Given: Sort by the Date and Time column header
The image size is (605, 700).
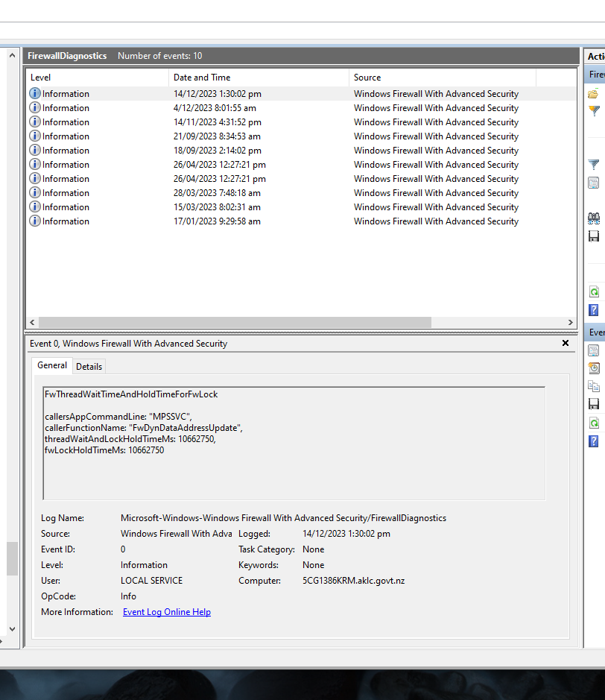Looking at the screenshot, I should coord(259,78).
